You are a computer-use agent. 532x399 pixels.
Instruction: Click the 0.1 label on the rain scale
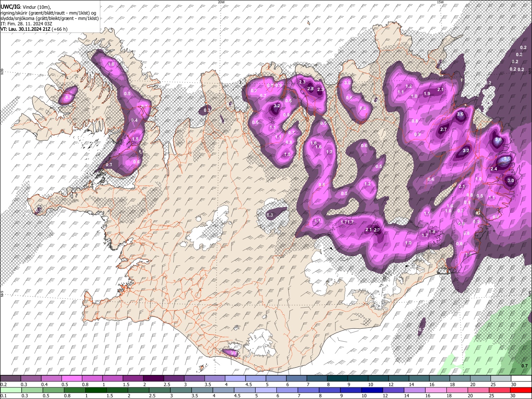coord(3,396)
